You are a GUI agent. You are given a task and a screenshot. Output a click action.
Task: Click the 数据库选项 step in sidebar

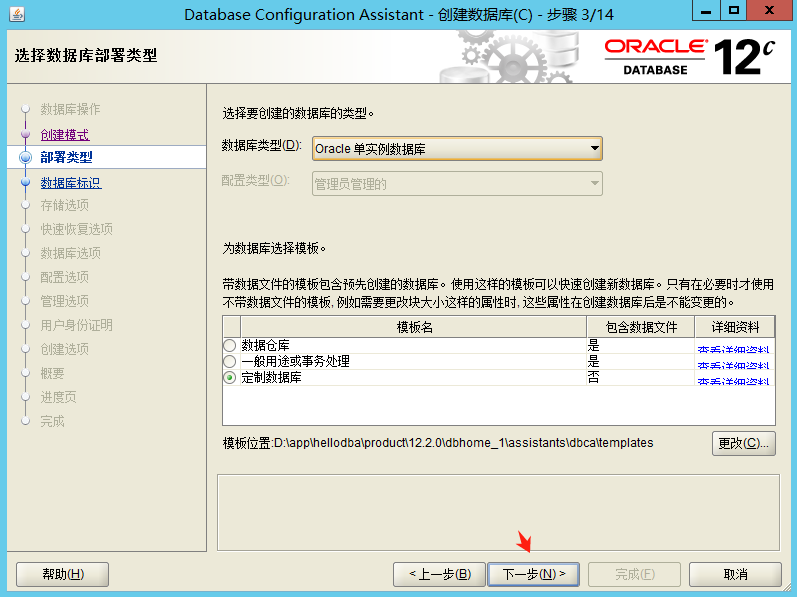click(71, 253)
